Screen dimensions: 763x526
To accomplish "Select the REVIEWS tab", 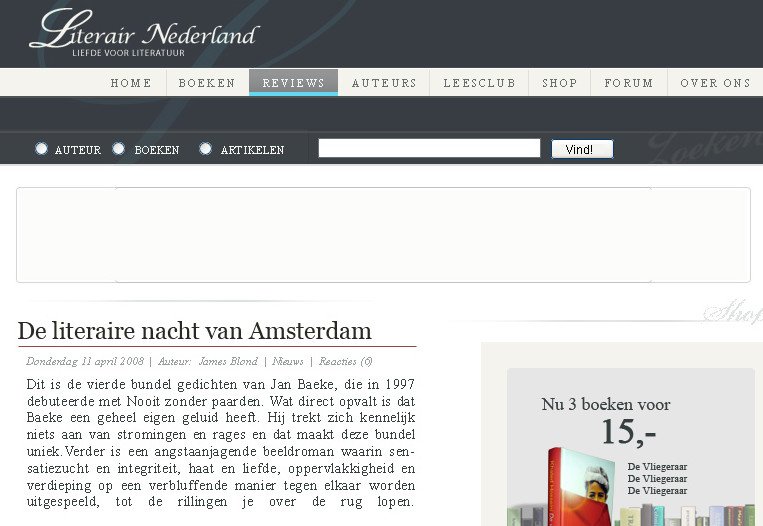I will pos(293,83).
